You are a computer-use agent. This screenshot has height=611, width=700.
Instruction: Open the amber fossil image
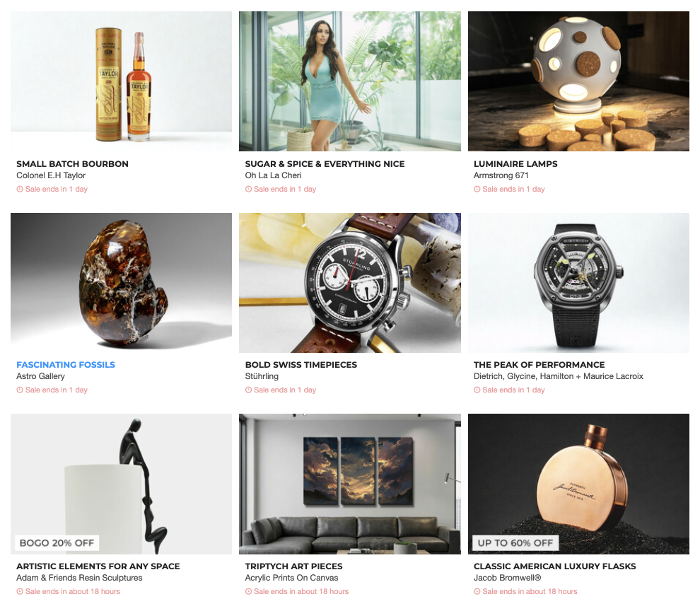(x=121, y=283)
